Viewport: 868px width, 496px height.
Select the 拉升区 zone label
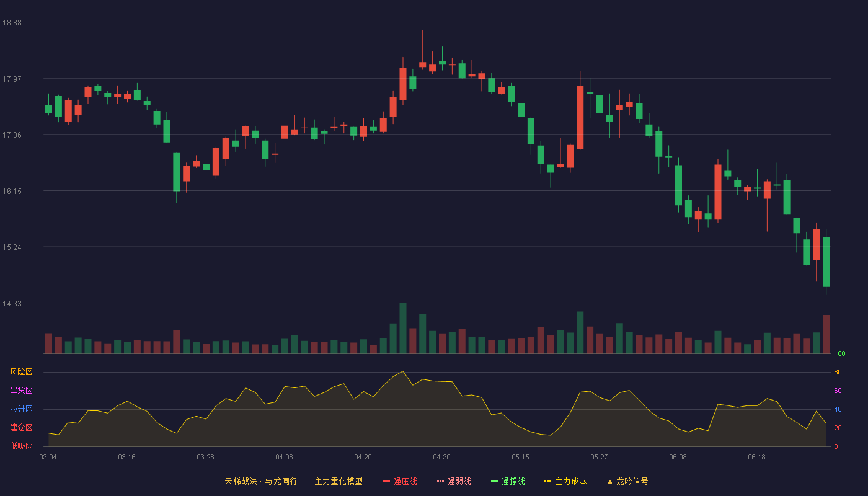tap(21, 409)
